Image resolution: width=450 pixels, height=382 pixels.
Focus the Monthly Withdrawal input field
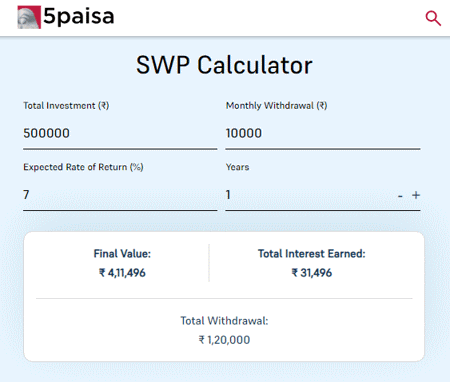click(323, 133)
